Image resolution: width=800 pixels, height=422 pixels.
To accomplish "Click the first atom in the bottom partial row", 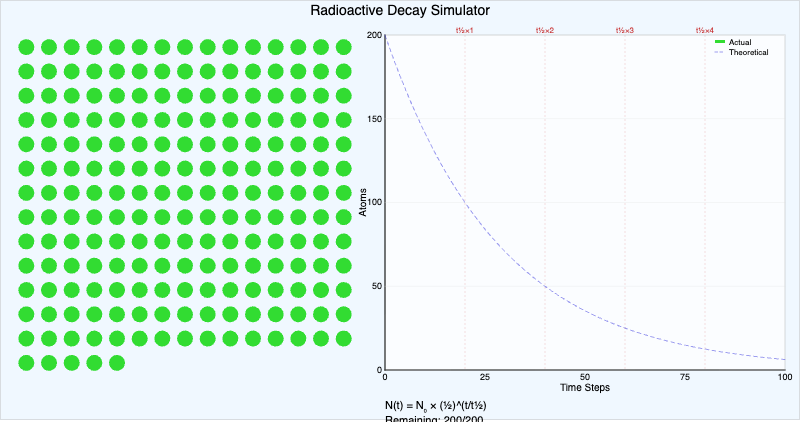I will tap(26, 362).
